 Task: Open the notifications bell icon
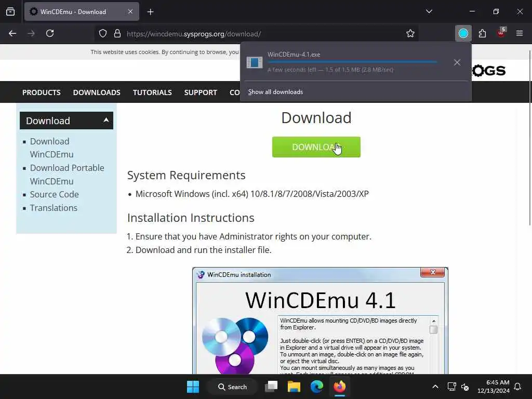coord(518,387)
